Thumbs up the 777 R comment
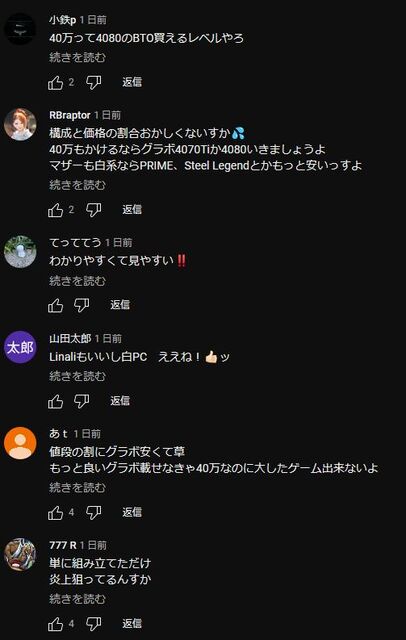 tap(56, 624)
